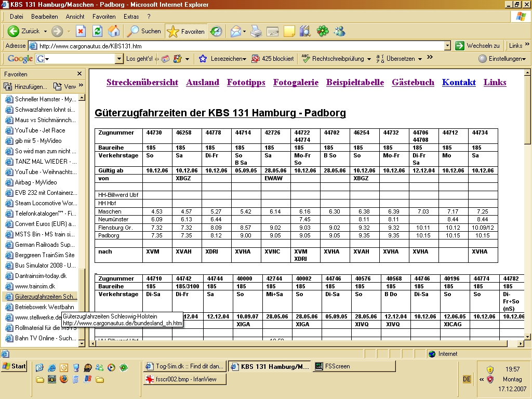532x399 pixels.
Task: Open the Ansicht menu
Action: point(75,17)
